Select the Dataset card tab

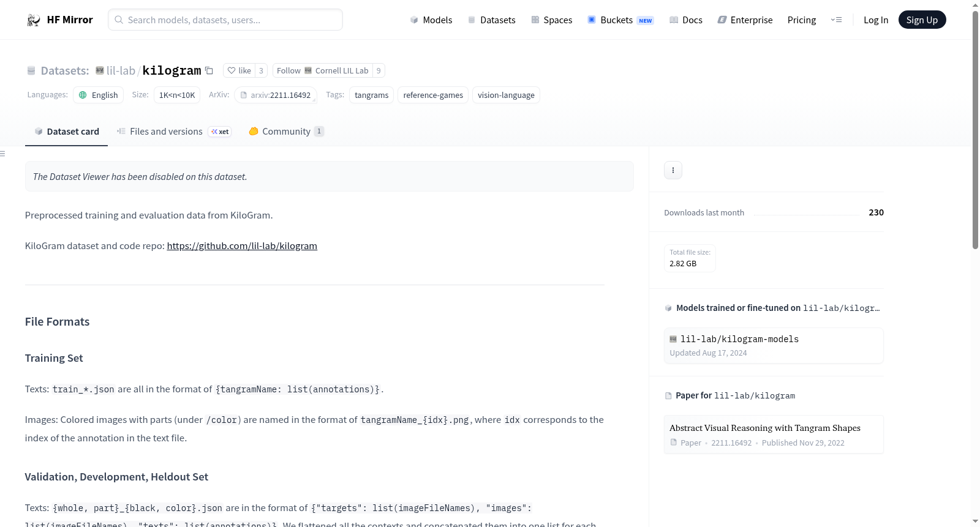(x=66, y=132)
